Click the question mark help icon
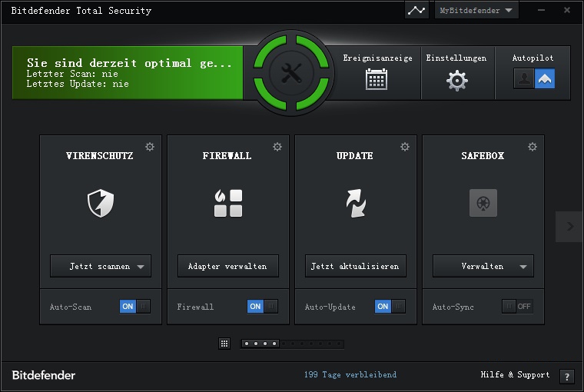The height and width of the screenshot is (392, 584). [567, 377]
